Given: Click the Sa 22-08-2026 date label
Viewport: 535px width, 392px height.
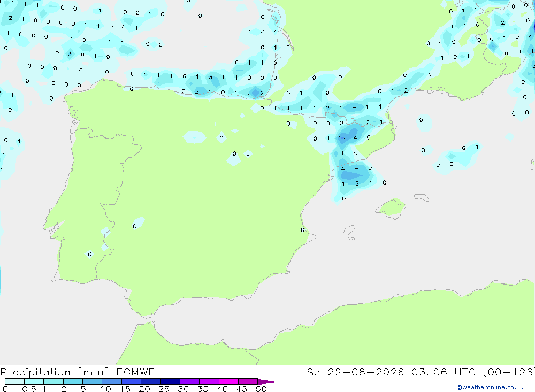Looking at the screenshot, I should tap(355, 372).
